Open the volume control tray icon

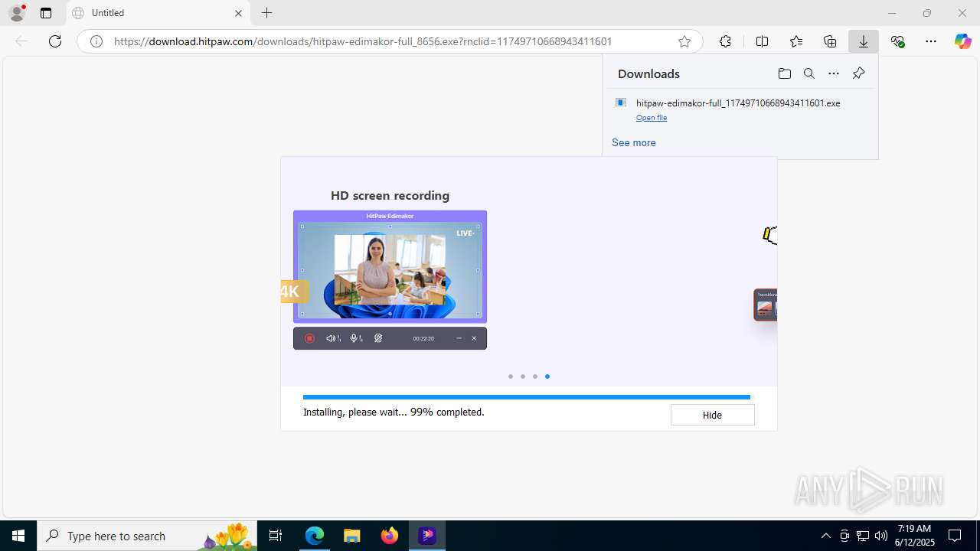(x=880, y=536)
